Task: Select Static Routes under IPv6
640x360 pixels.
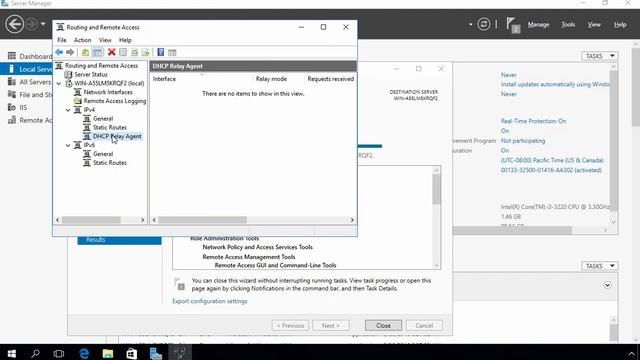Action: pyautogui.click(x=110, y=163)
